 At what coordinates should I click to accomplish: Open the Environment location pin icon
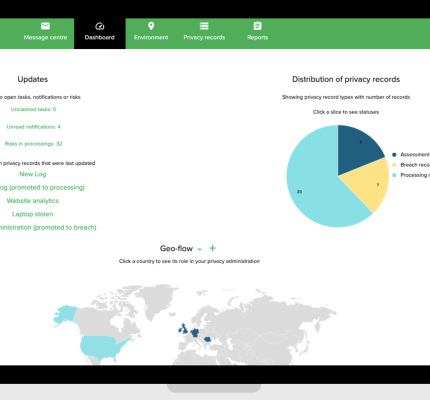[x=151, y=26]
